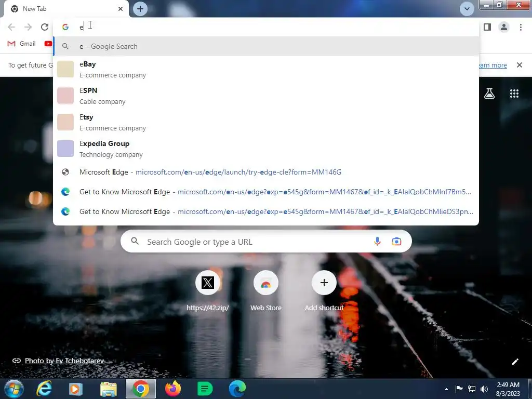This screenshot has height=399, width=532.
Task: Open the Chrome Labs flask icon
Action: coord(489,94)
